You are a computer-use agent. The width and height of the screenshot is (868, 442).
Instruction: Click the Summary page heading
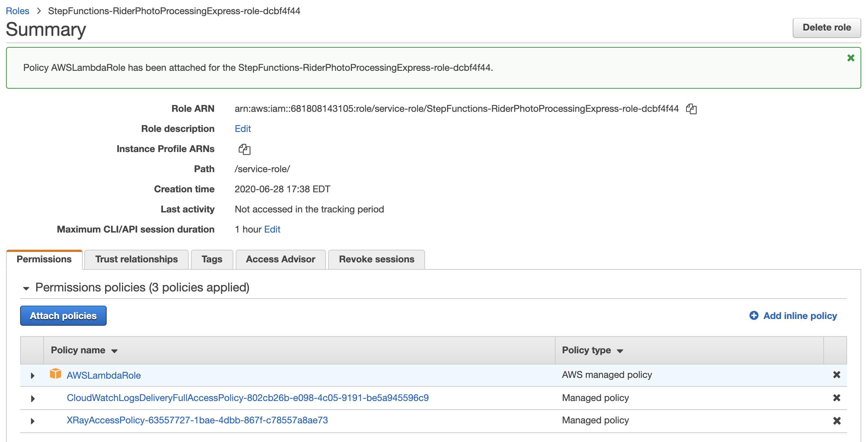(46, 29)
